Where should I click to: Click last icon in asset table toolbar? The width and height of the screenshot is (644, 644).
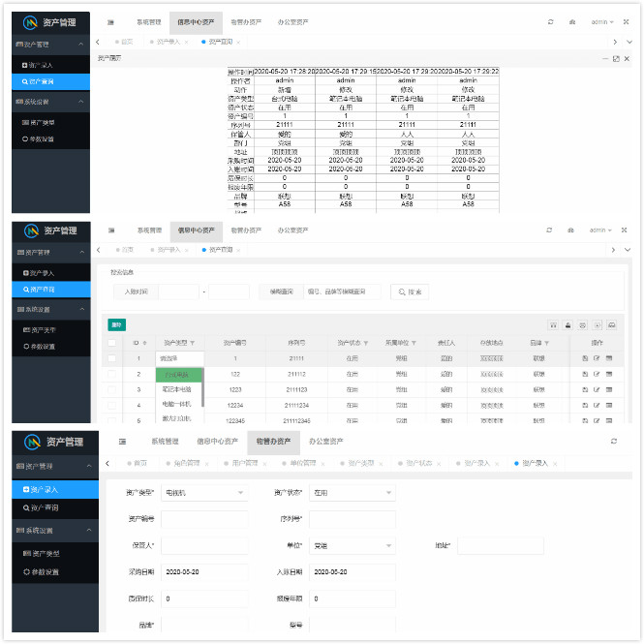point(611,324)
